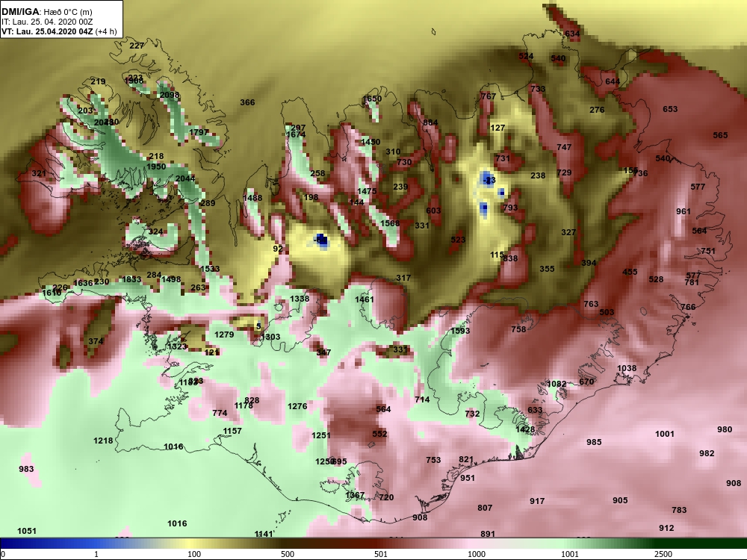Click the map value 1338
The height and width of the screenshot is (560, 747).
300,299
